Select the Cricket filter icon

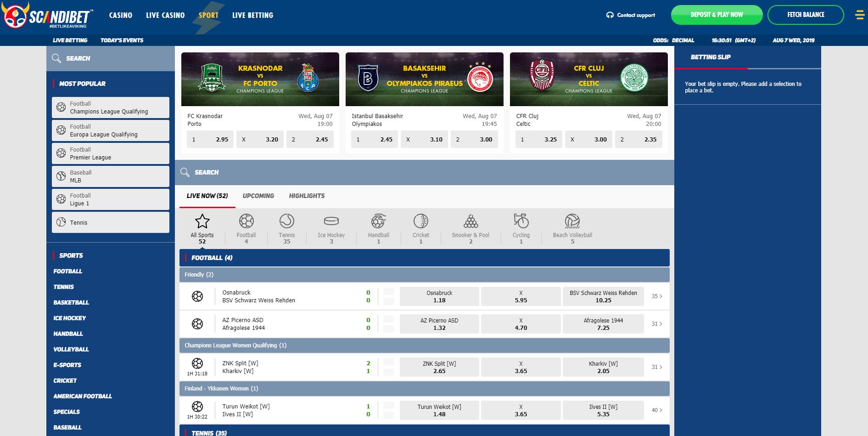pos(420,221)
